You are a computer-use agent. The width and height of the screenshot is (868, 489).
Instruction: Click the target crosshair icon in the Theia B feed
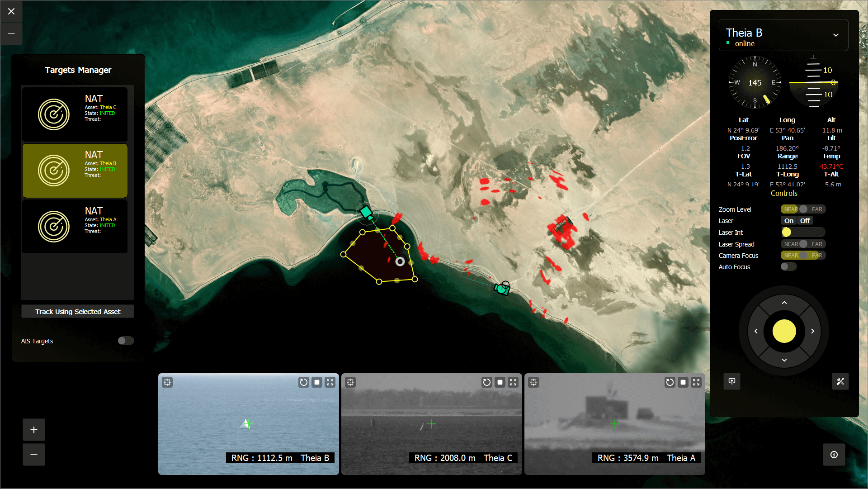point(167,382)
